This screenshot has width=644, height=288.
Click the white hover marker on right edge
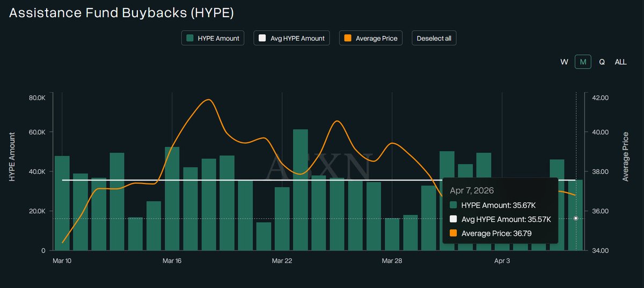(576, 218)
